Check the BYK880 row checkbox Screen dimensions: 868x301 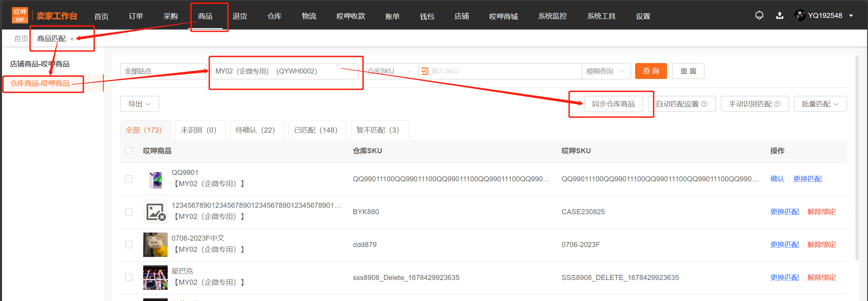129,212
